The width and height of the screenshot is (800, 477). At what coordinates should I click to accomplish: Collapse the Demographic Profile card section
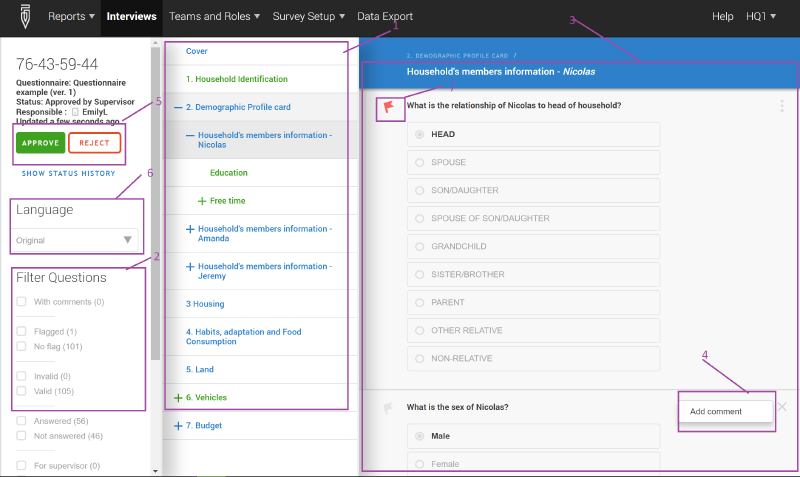pyautogui.click(x=177, y=106)
